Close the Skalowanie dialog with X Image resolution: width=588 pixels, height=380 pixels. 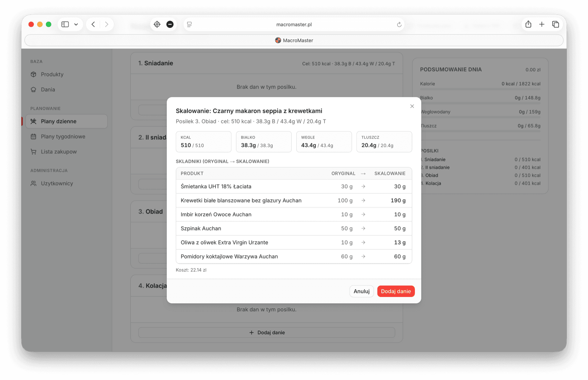pos(412,106)
